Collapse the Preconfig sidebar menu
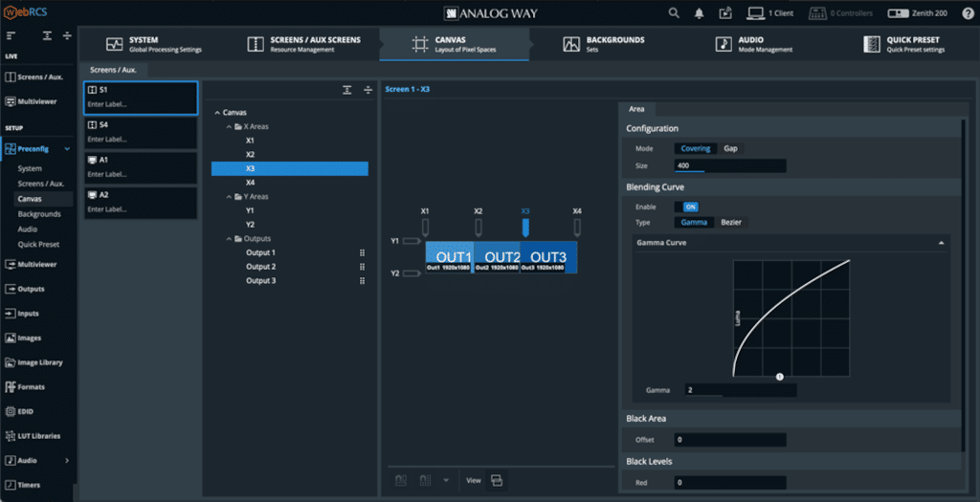The image size is (980, 502). point(67,149)
